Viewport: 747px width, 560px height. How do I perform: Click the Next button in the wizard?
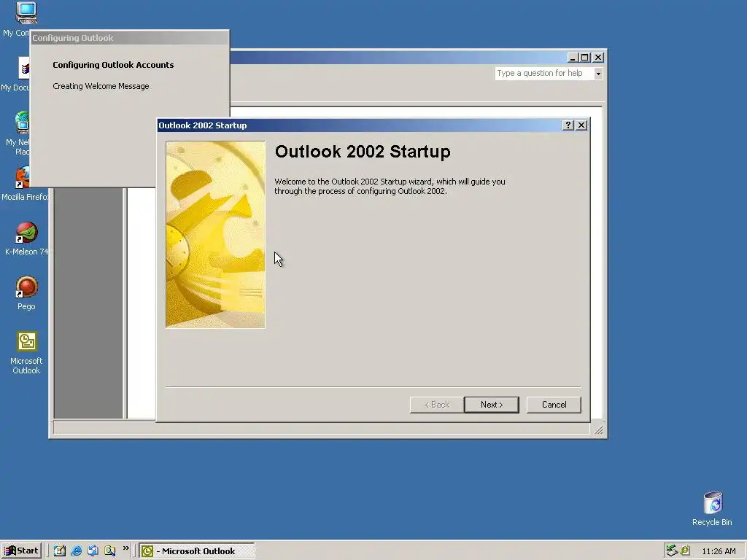coord(491,405)
